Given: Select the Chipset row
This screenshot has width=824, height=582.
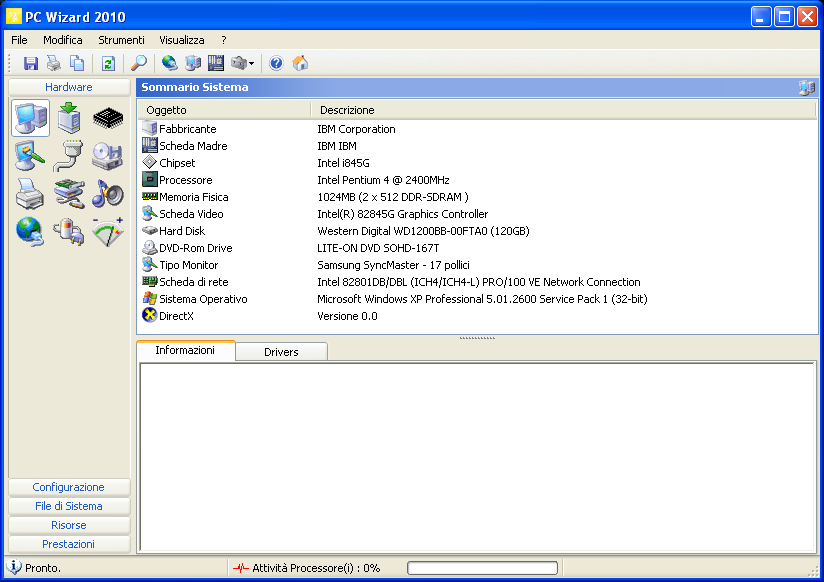Looking at the screenshot, I should pos(478,163).
